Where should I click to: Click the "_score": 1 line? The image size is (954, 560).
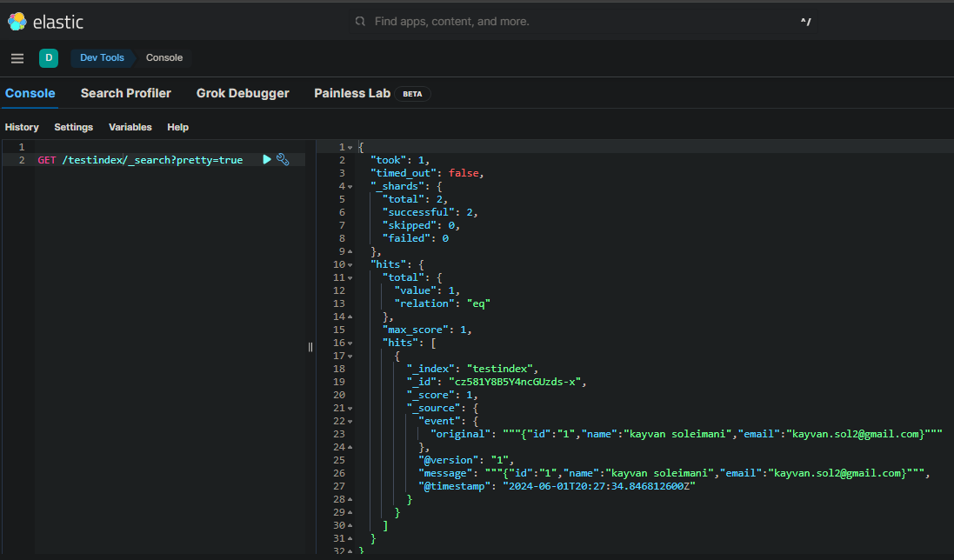click(443, 395)
